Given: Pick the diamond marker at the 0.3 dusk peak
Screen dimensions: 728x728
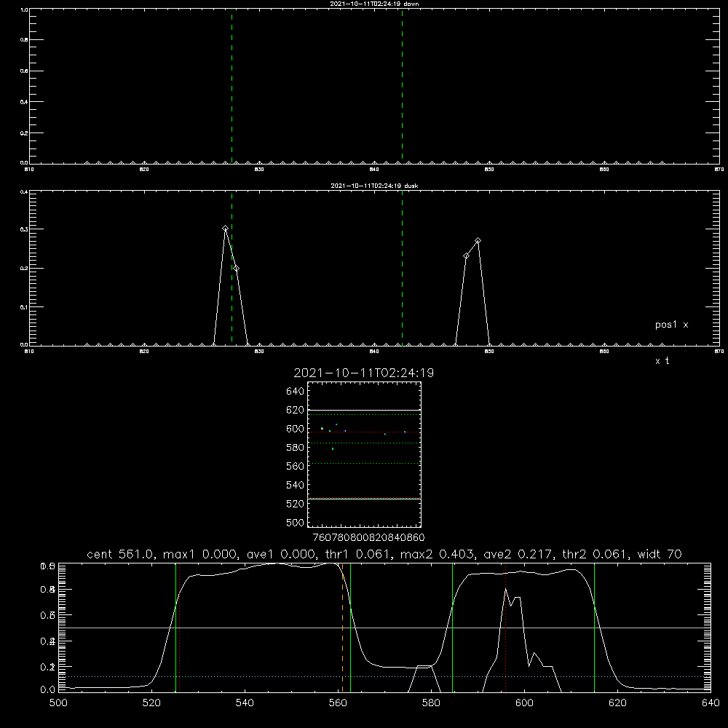Looking at the screenshot, I should pos(225,229).
